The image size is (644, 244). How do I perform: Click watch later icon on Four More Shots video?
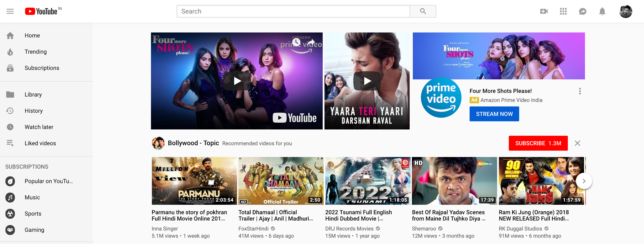click(x=296, y=42)
